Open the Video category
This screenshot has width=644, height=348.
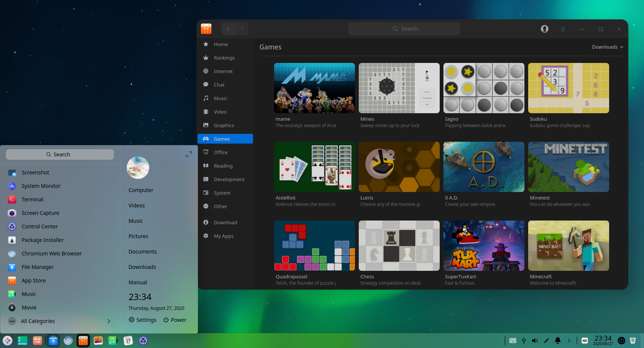(225, 112)
